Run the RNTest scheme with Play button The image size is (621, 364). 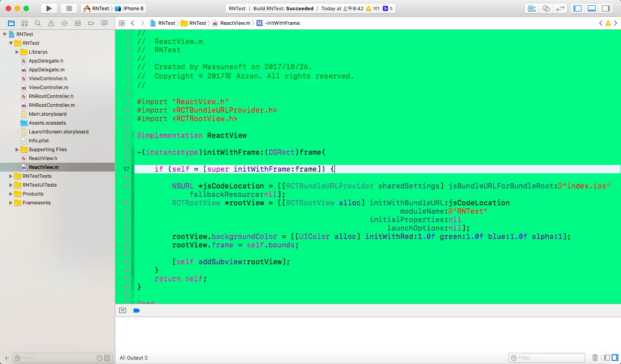pyautogui.click(x=49, y=8)
